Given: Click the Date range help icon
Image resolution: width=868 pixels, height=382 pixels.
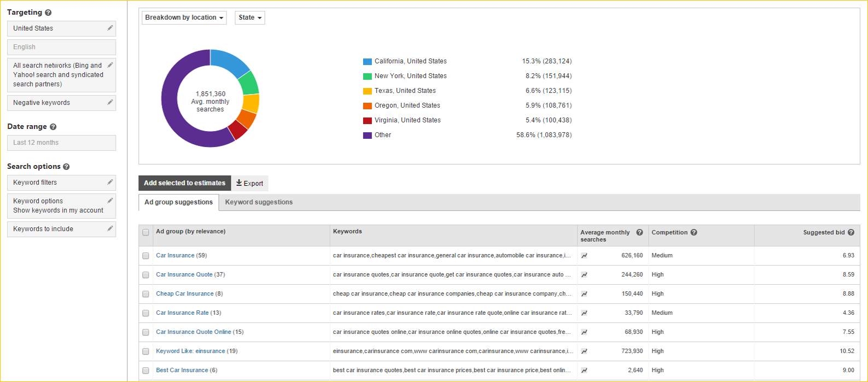Looking at the screenshot, I should pos(53,127).
